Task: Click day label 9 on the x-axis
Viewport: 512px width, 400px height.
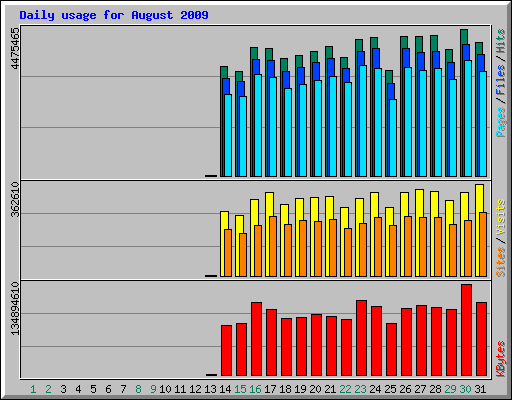Action: (x=153, y=389)
